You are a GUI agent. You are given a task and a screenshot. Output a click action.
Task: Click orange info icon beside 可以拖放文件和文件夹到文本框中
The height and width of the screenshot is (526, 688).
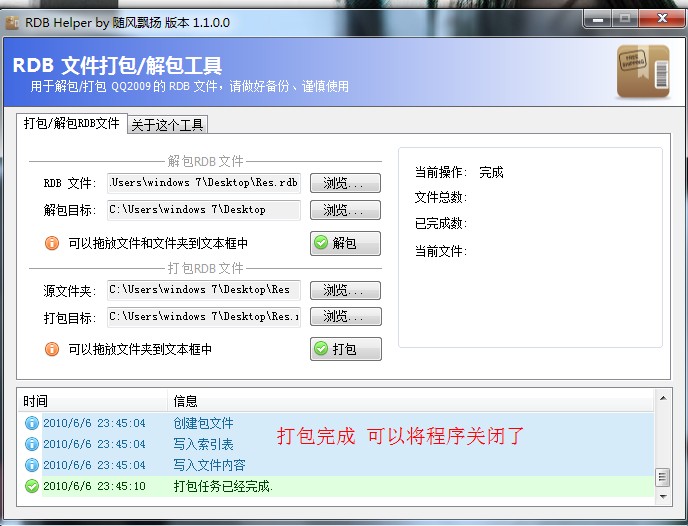click(52, 243)
